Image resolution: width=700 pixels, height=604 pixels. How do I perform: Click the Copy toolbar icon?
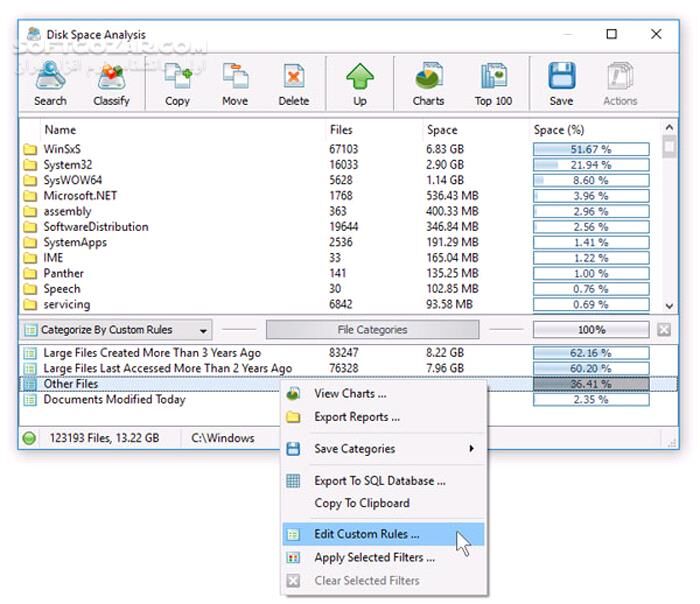[177, 83]
